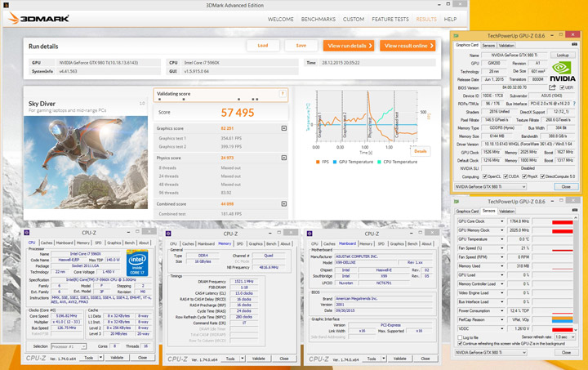Open the WELCOME tab in 3DMark
This screenshot has width=588, height=370.
tap(280, 19)
